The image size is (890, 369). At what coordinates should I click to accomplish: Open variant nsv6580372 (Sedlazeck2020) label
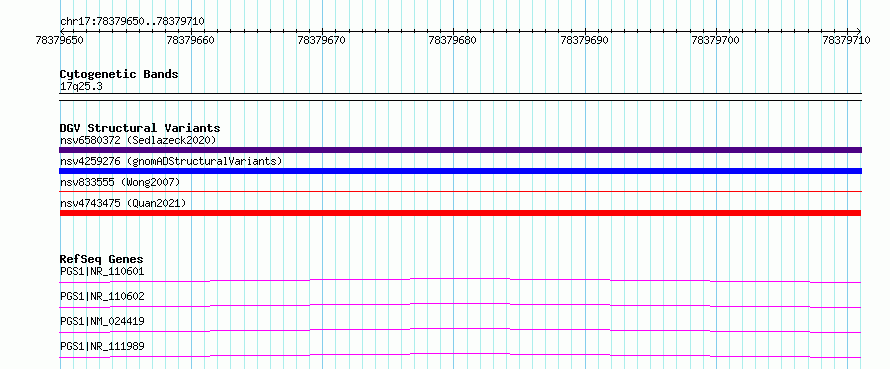click(x=138, y=140)
